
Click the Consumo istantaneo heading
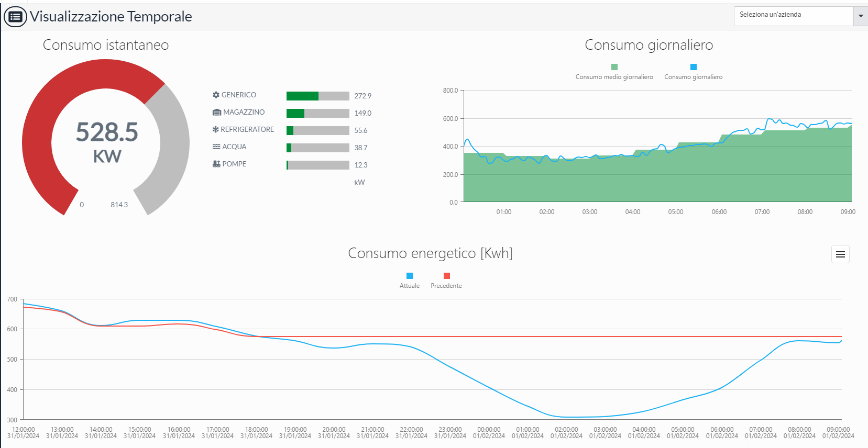click(106, 45)
